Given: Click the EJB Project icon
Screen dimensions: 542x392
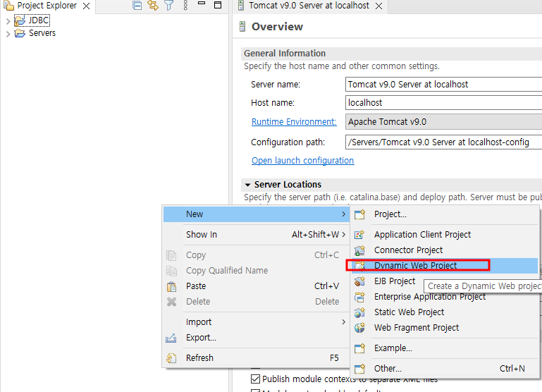Looking at the screenshot, I should point(360,281).
